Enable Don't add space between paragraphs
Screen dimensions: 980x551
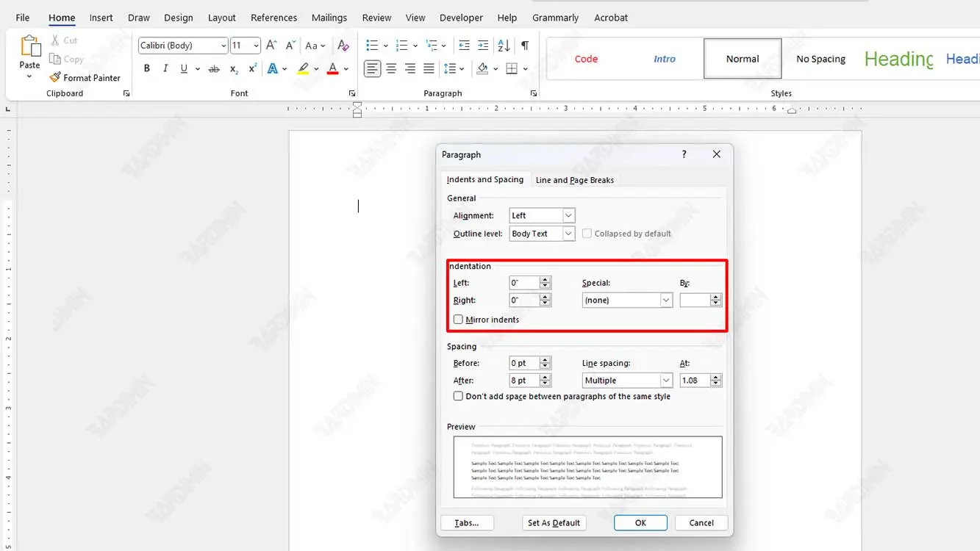coord(458,396)
